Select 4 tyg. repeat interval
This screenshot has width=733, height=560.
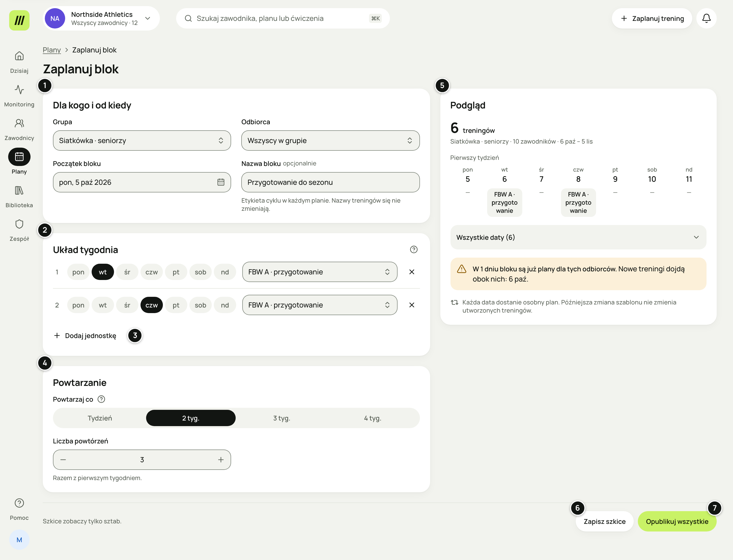pyautogui.click(x=373, y=418)
